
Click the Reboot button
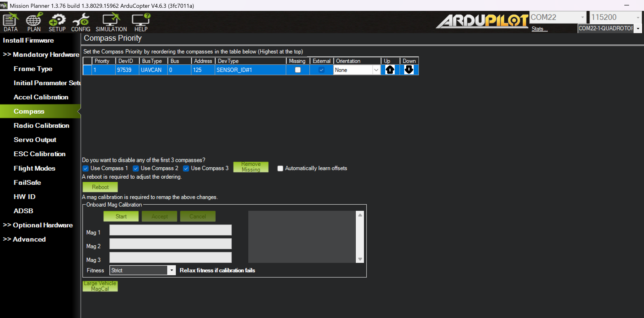(x=100, y=187)
